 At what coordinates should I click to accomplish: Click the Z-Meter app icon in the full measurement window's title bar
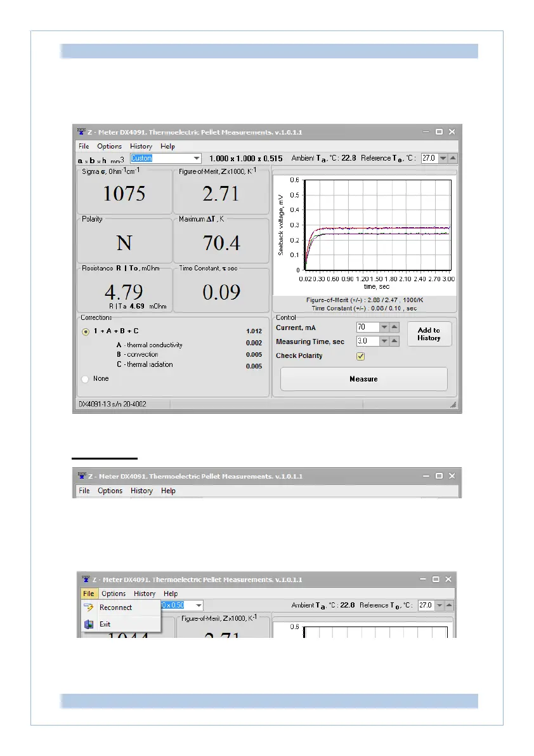pos(81,131)
